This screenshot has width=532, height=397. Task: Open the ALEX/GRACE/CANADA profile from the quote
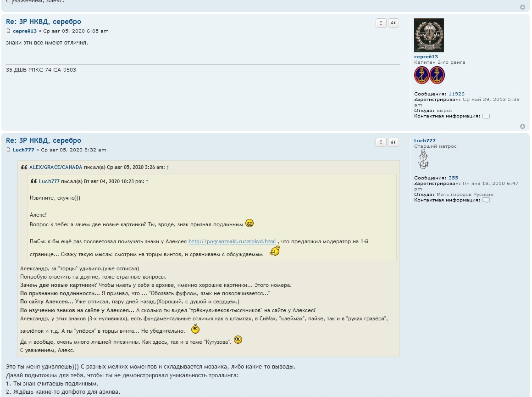pyautogui.click(x=55, y=168)
